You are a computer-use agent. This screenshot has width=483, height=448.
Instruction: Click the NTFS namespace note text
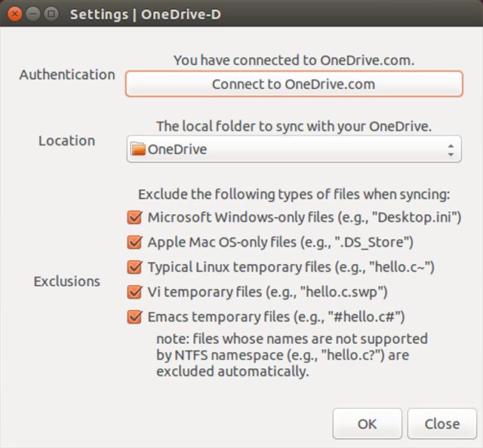(292, 355)
